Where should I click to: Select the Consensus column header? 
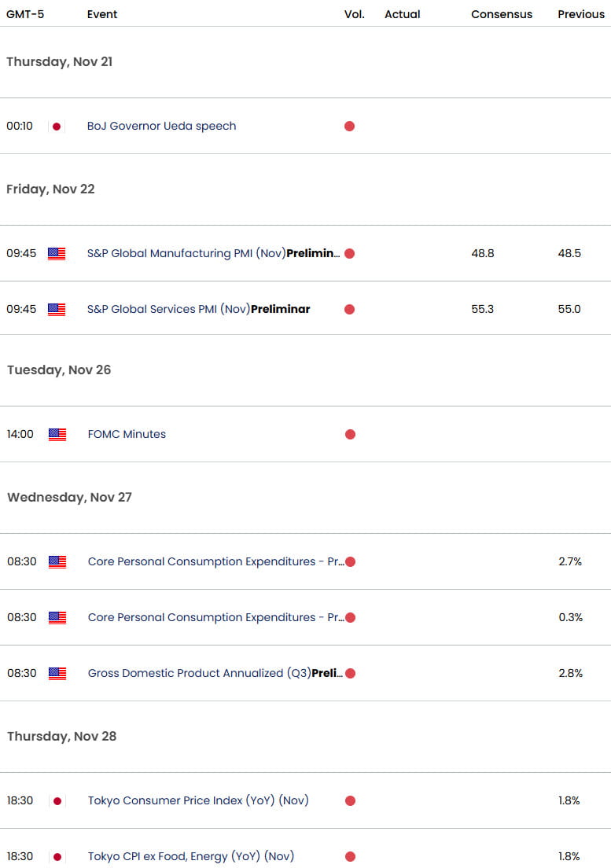coord(502,14)
